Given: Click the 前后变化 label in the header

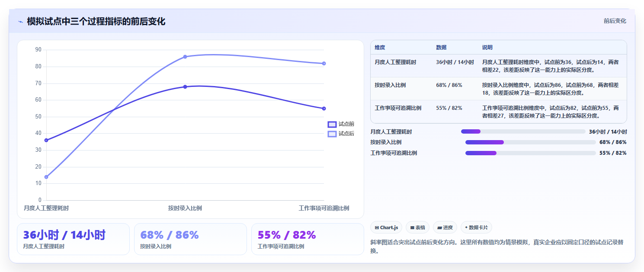Looking at the screenshot, I should (615, 21).
